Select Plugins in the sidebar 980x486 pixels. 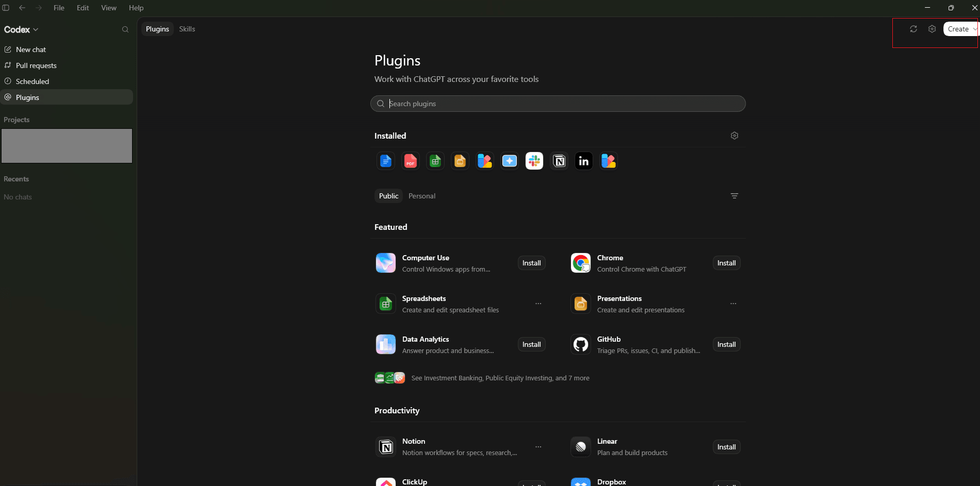(67, 97)
